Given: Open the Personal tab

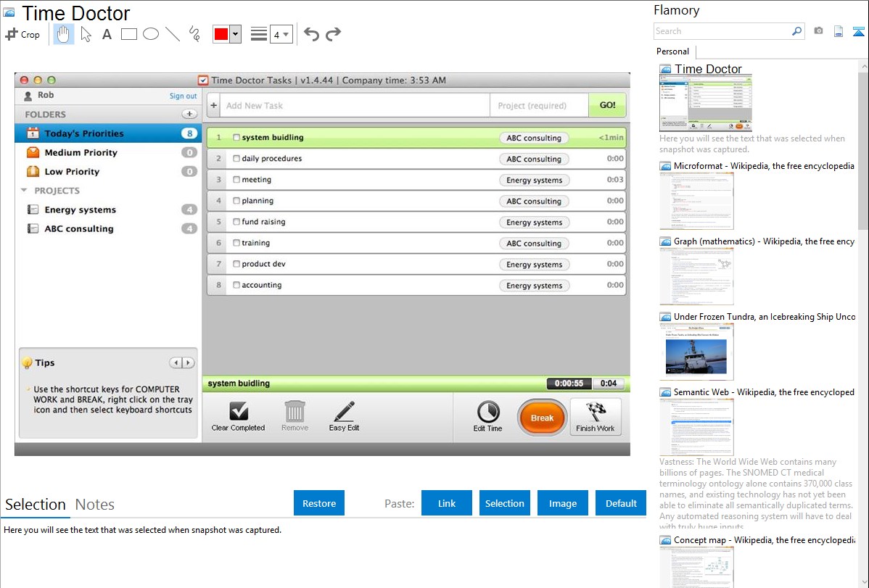Looking at the screenshot, I should 673,51.
